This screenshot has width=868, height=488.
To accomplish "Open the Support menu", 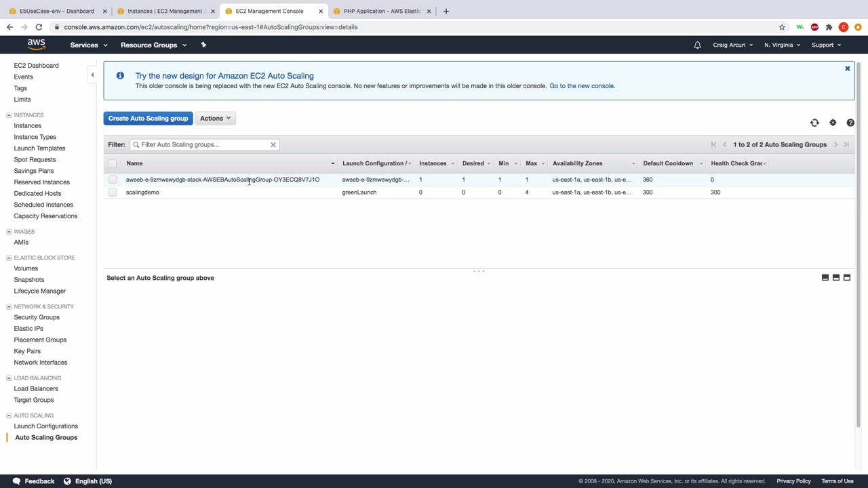I will click(x=826, y=45).
